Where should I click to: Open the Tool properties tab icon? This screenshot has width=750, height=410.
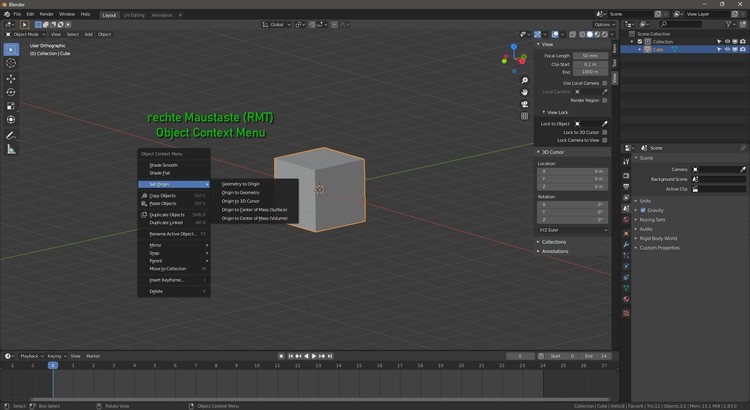coord(626,162)
